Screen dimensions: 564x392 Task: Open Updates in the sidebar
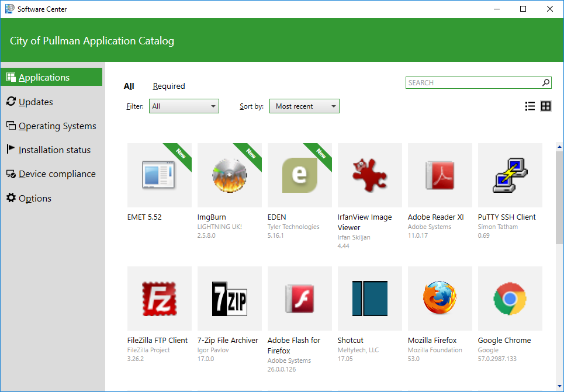(36, 102)
